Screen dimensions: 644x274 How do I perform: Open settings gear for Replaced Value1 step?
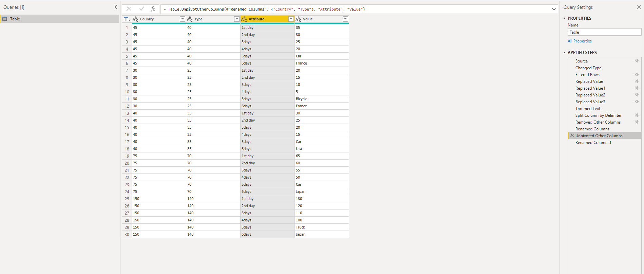point(637,88)
